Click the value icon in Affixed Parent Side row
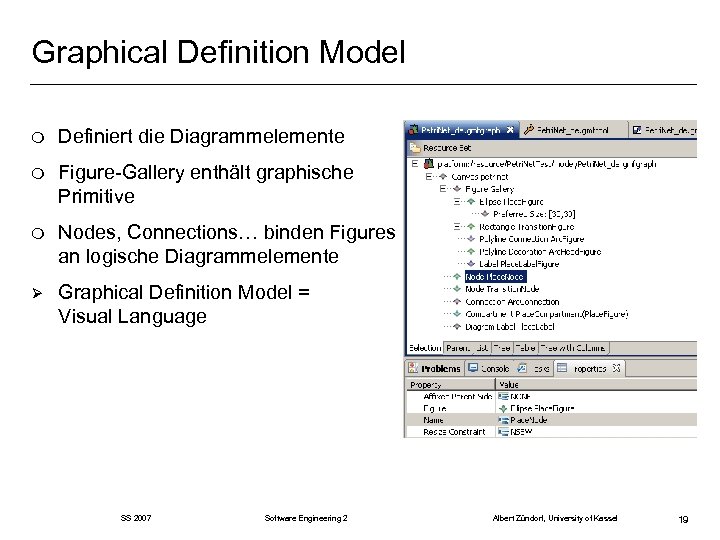The height and width of the screenshot is (540, 720). click(504, 396)
